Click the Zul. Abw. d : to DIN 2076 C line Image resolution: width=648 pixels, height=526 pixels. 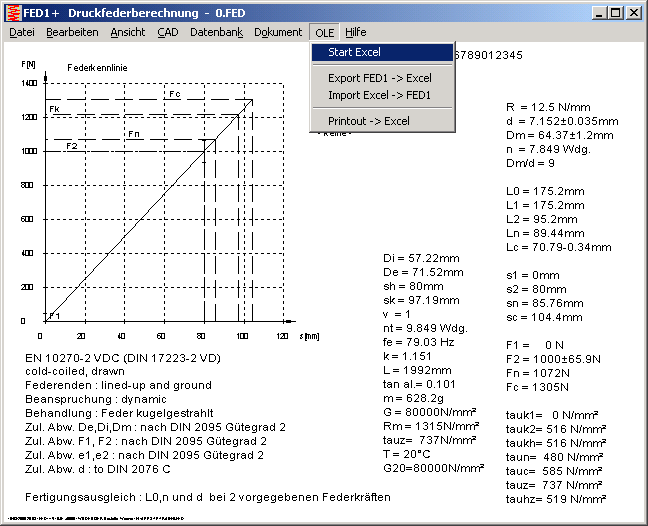click(x=98, y=469)
